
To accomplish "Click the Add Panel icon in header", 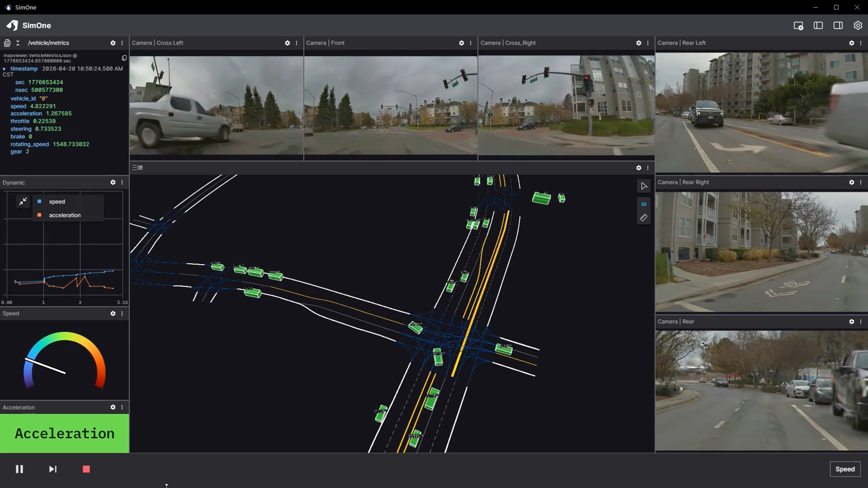I will pyautogui.click(x=798, y=25).
